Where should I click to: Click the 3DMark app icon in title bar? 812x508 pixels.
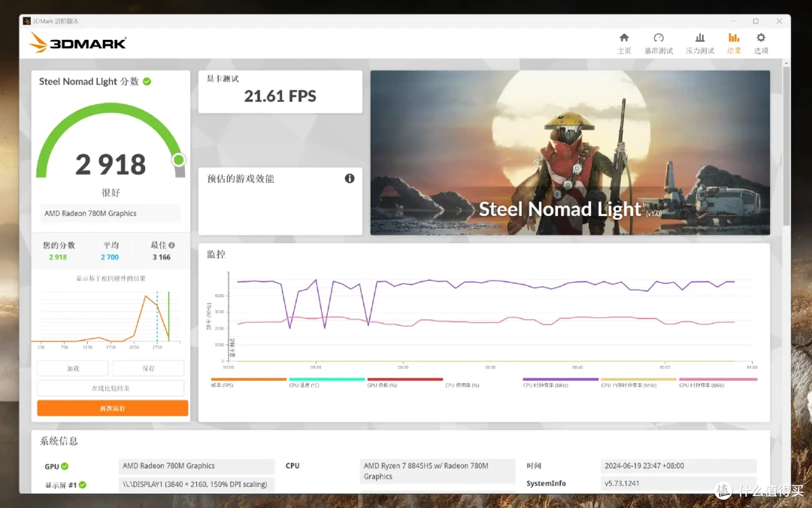[27, 21]
